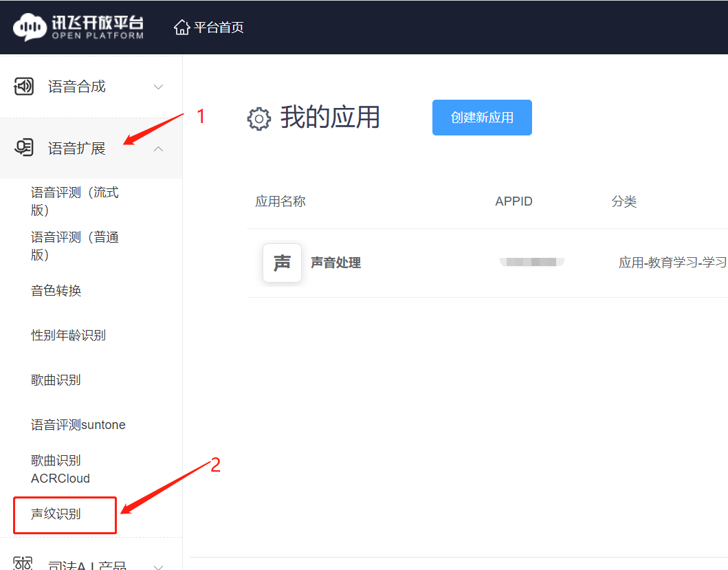Expand the 语音合成 chevron arrow

158,87
